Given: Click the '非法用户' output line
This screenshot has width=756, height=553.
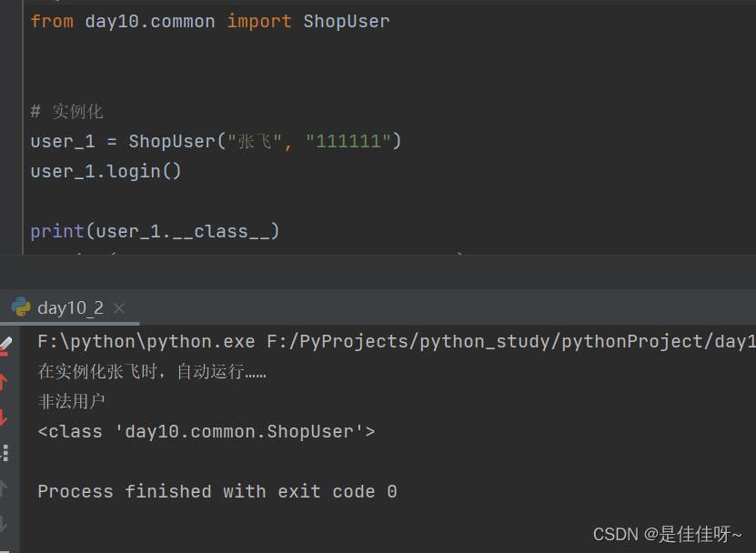Looking at the screenshot, I should pyautogui.click(x=71, y=401).
